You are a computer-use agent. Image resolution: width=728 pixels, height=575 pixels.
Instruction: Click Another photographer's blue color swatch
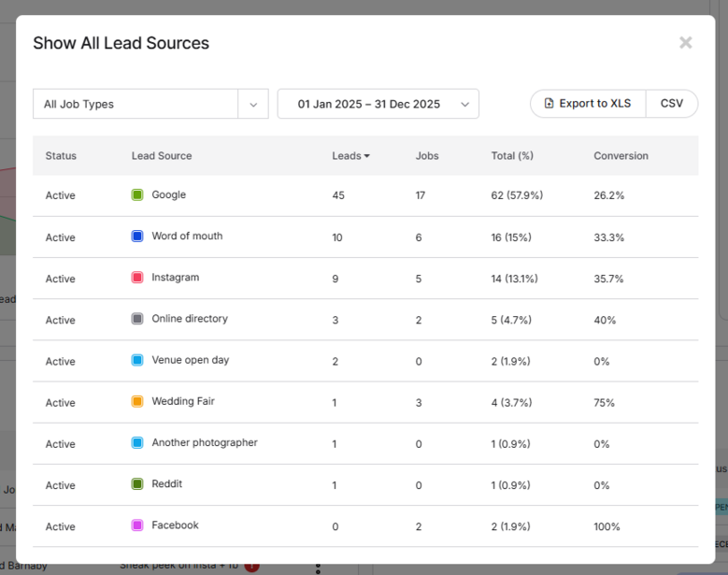(137, 442)
